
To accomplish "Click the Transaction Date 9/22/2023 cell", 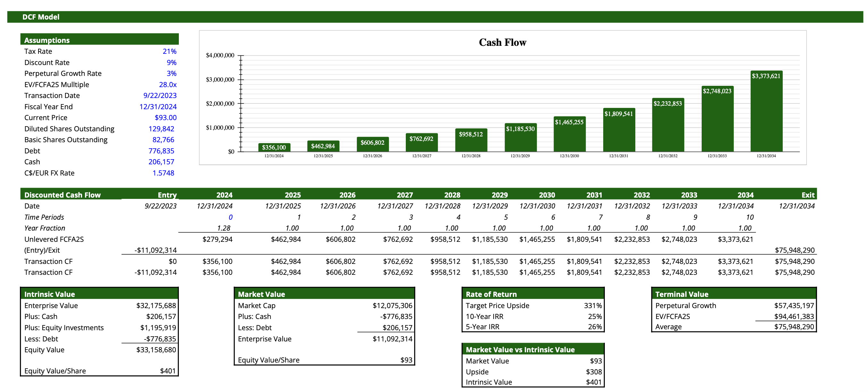I will [160, 96].
